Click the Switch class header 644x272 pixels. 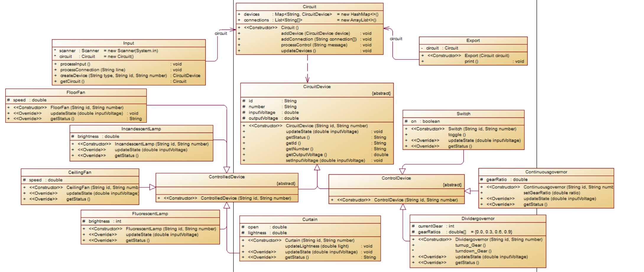(463, 114)
